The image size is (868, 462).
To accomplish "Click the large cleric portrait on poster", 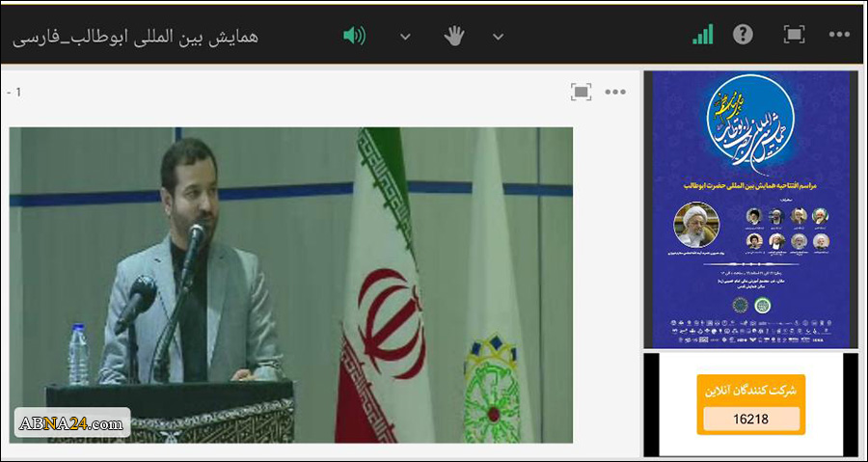I will [695, 224].
